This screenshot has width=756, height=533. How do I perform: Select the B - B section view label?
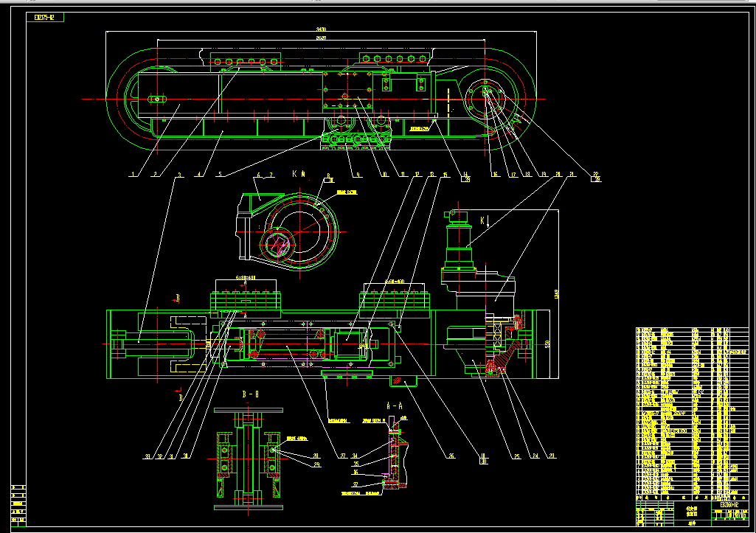250,394
